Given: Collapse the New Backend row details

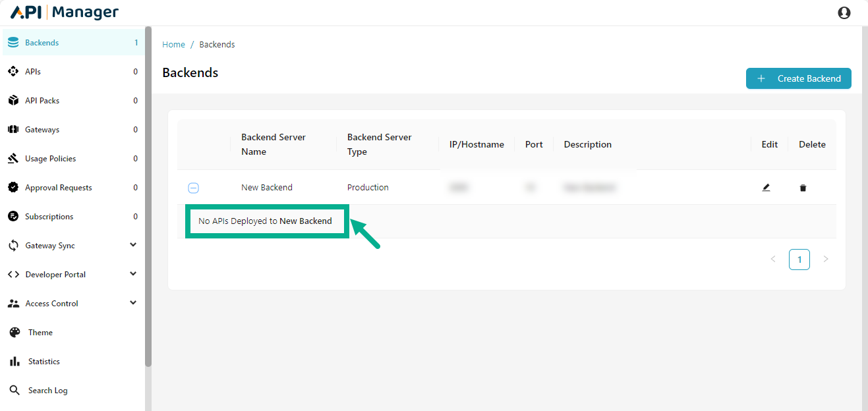Looking at the screenshot, I should (193, 188).
